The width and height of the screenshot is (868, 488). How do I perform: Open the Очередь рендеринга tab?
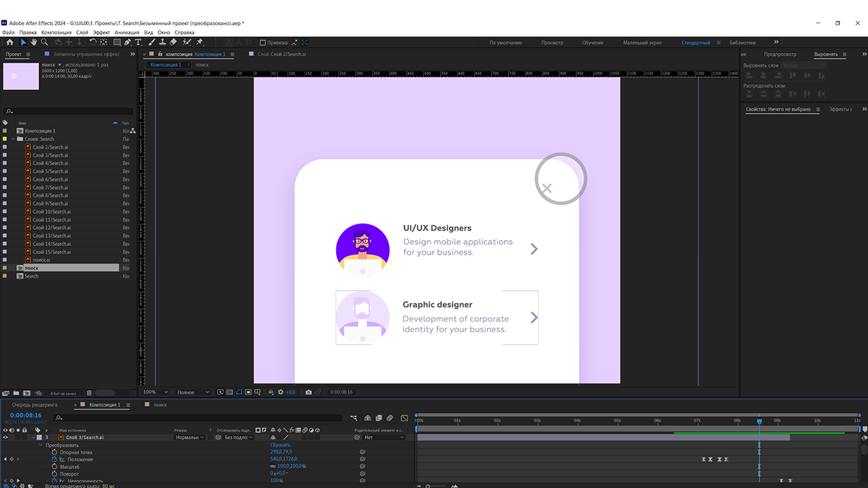[x=35, y=405]
